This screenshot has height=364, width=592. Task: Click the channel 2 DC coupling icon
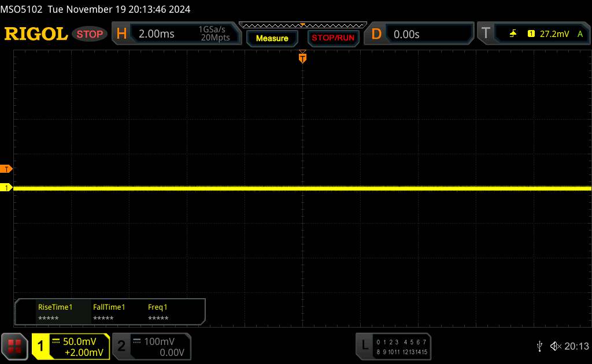pyautogui.click(x=137, y=341)
